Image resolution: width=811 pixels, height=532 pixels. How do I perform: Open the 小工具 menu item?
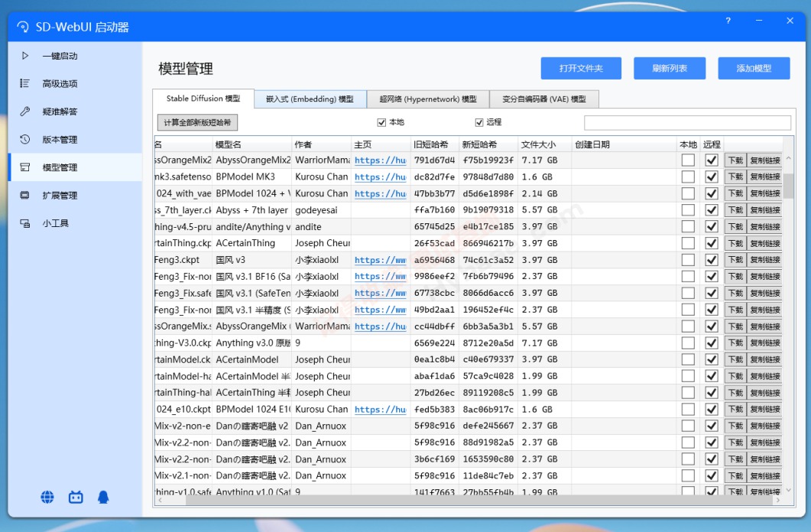pyautogui.click(x=75, y=223)
